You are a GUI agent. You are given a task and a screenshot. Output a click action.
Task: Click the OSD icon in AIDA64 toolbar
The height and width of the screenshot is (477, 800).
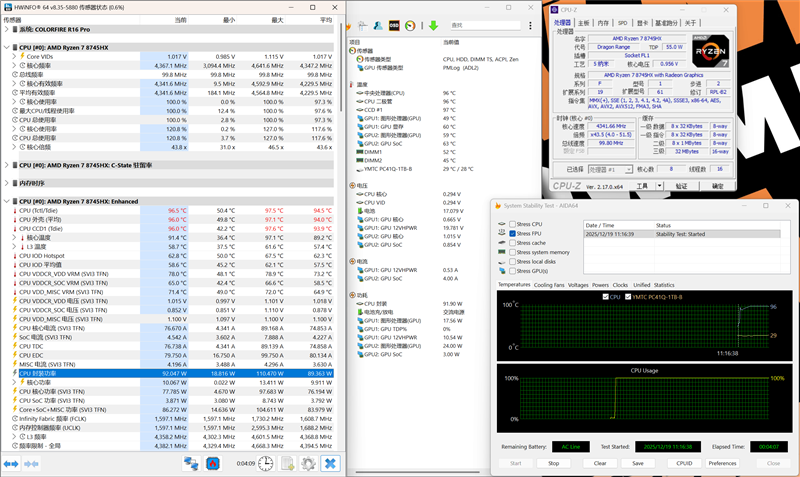click(394, 23)
